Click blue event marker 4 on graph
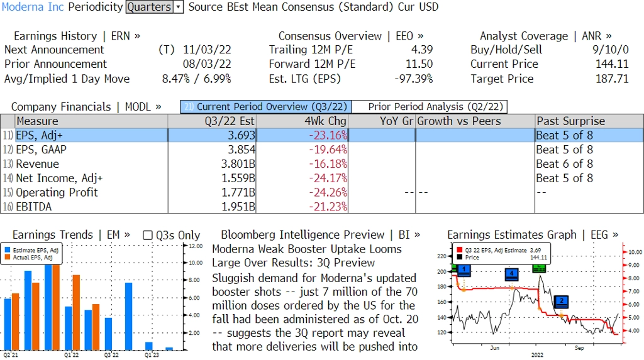644x360 pixels. (512, 274)
